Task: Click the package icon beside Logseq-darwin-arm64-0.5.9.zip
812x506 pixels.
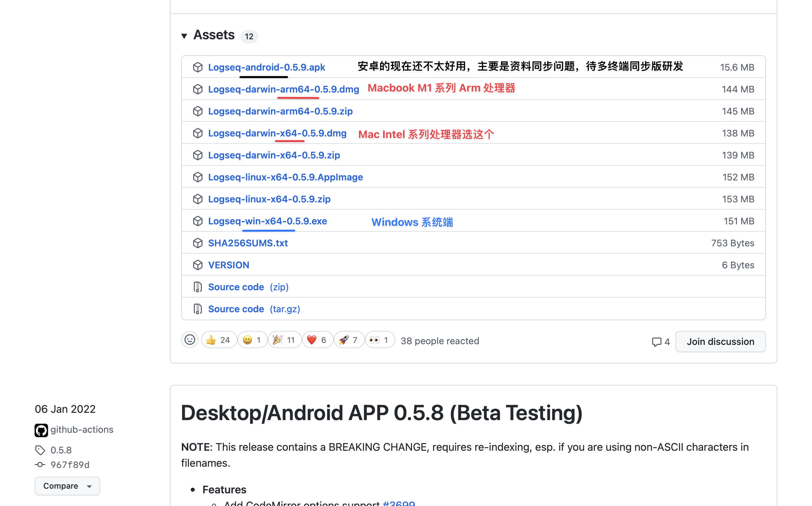Action: (x=198, y=111)
